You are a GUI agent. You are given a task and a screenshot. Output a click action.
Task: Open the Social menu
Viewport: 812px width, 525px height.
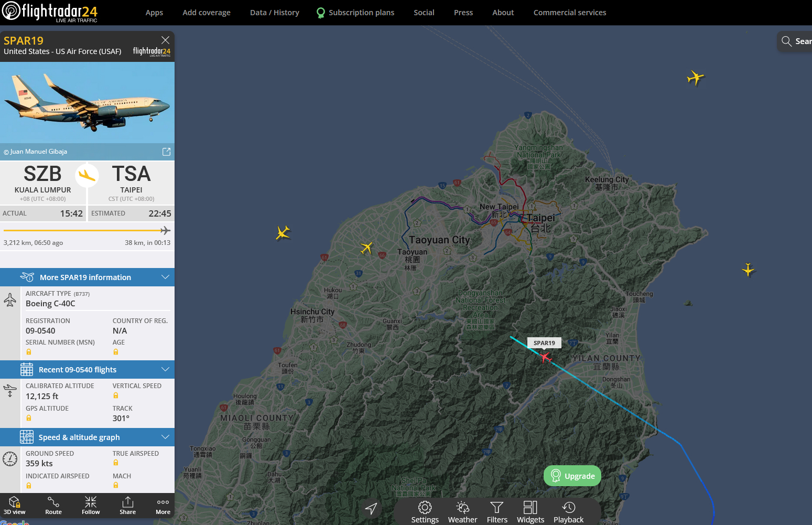(x=424, y=13)
